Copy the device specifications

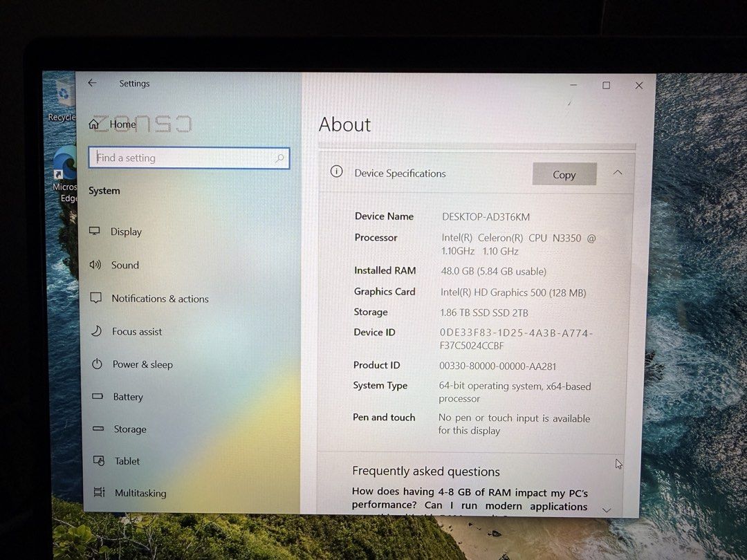pyautogui.click(x=564, y=174)
